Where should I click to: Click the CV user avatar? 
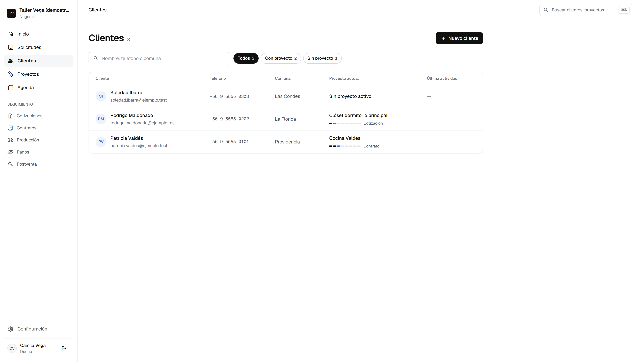12,348
